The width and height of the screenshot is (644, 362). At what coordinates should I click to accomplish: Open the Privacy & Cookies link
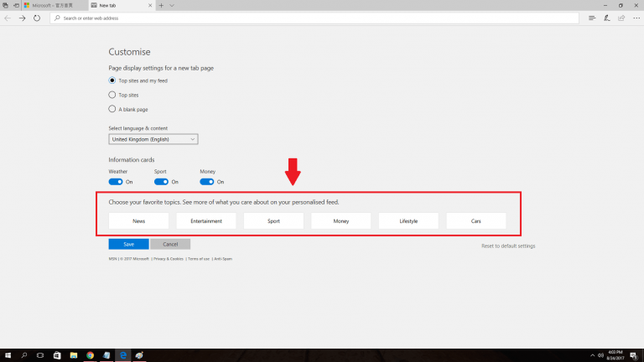169,259
